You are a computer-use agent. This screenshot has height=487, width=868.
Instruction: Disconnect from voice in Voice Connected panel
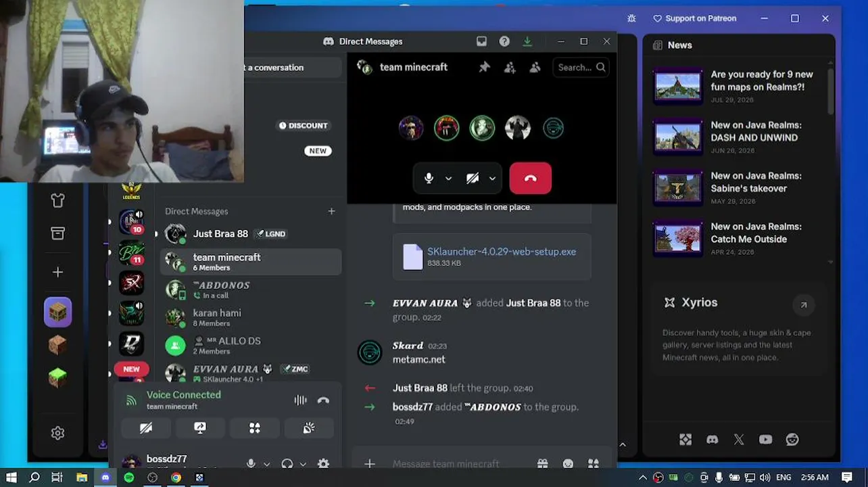point(323,400)
